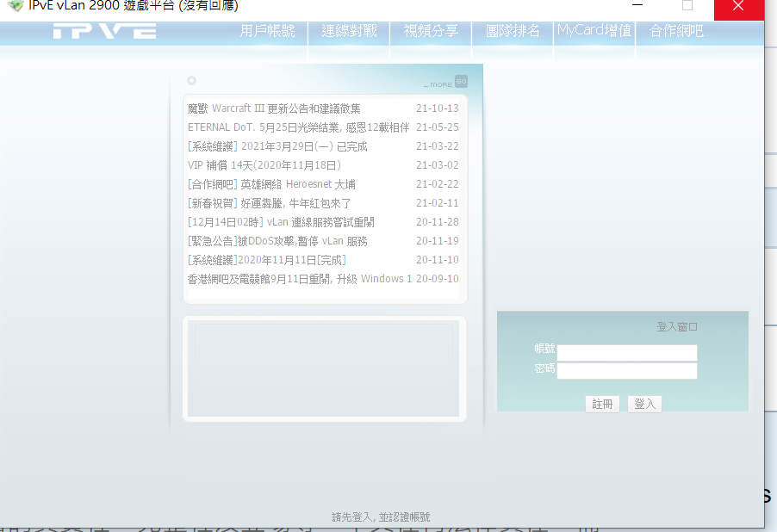Click the 登入窗口 panel title
777x532 pixels.
click(677, 327)
